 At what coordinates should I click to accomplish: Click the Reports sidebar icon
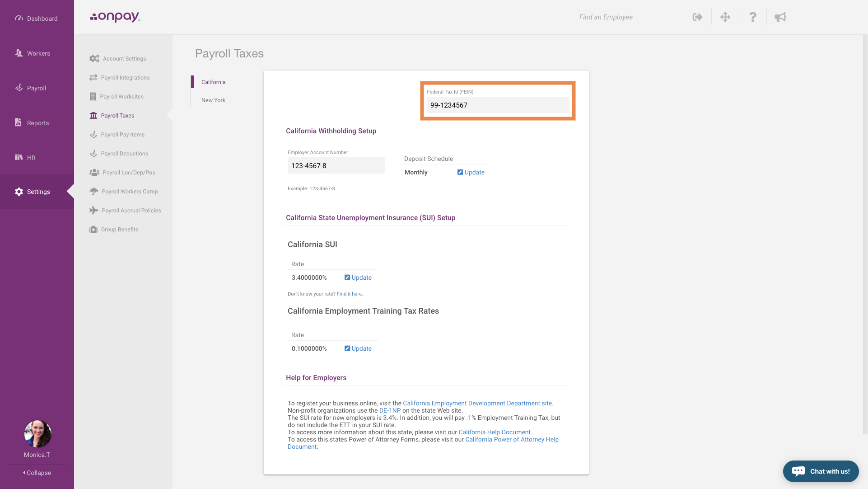pos(19,123)
